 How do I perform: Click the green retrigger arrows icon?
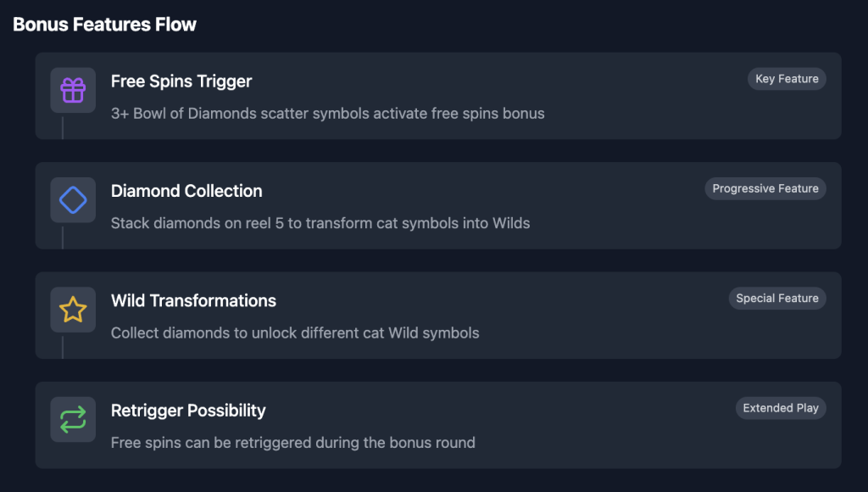pyautogui.click(x=73, y=419)
